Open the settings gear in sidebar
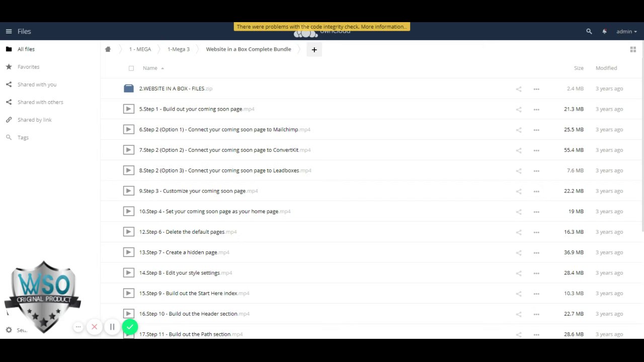The image size is (644, 362). click(x=9, y=330)
